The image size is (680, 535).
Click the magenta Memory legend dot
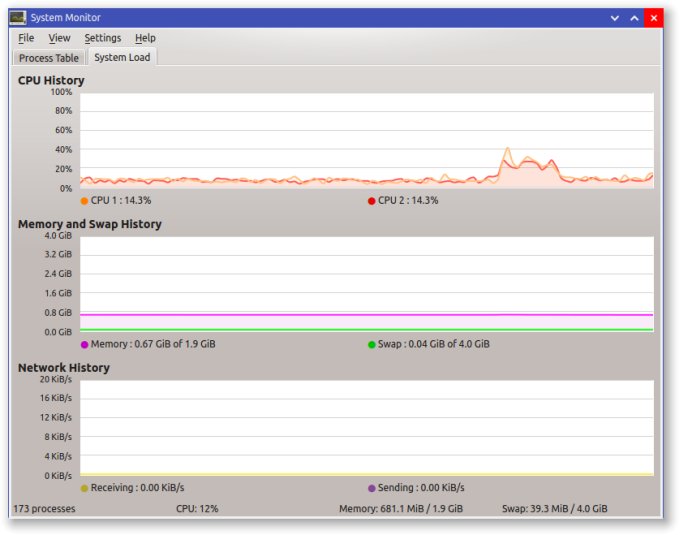pos(84,344)
